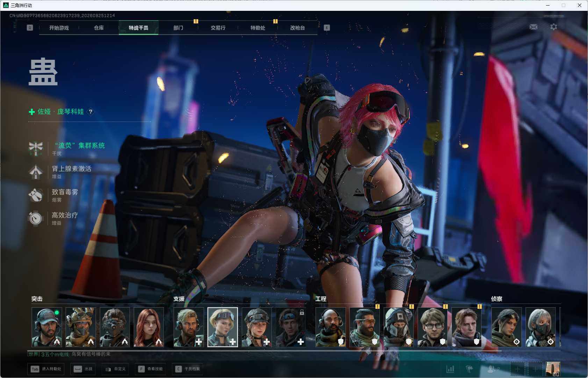Click the 进入特勤处 Tab button

click(46, 369)
